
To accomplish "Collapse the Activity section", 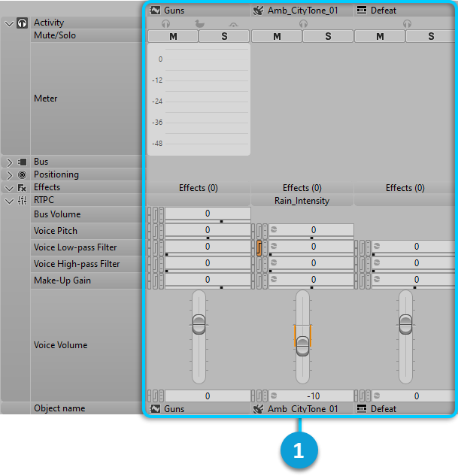I will tap(10, 23).
